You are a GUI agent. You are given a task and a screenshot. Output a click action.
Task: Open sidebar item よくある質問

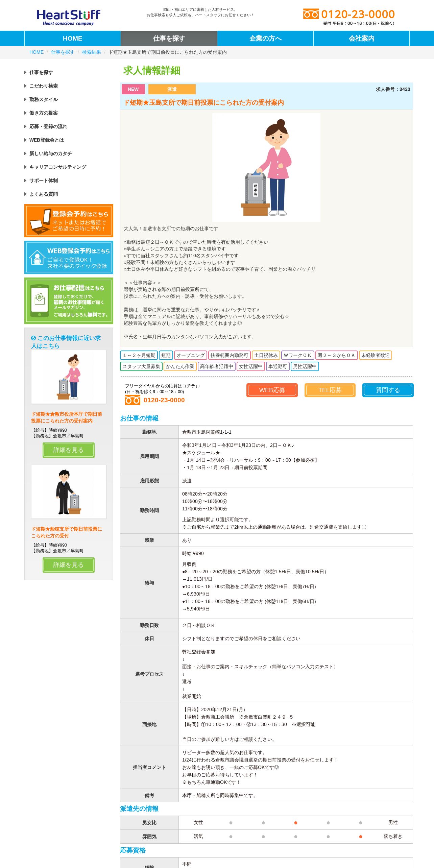44,194
